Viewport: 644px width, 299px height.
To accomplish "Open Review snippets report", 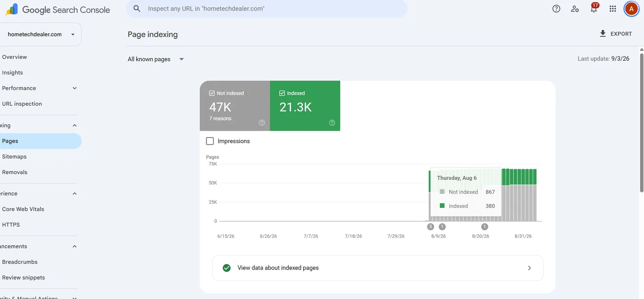I will tap(23, 278).
